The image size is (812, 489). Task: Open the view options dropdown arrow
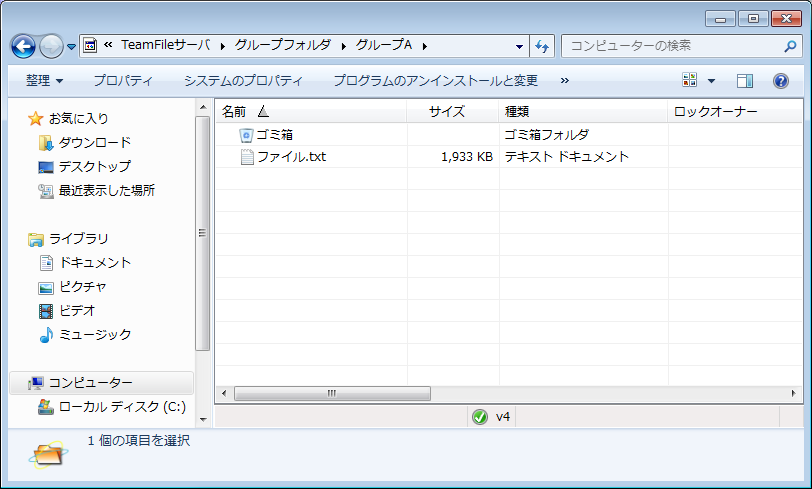(711, 80)
